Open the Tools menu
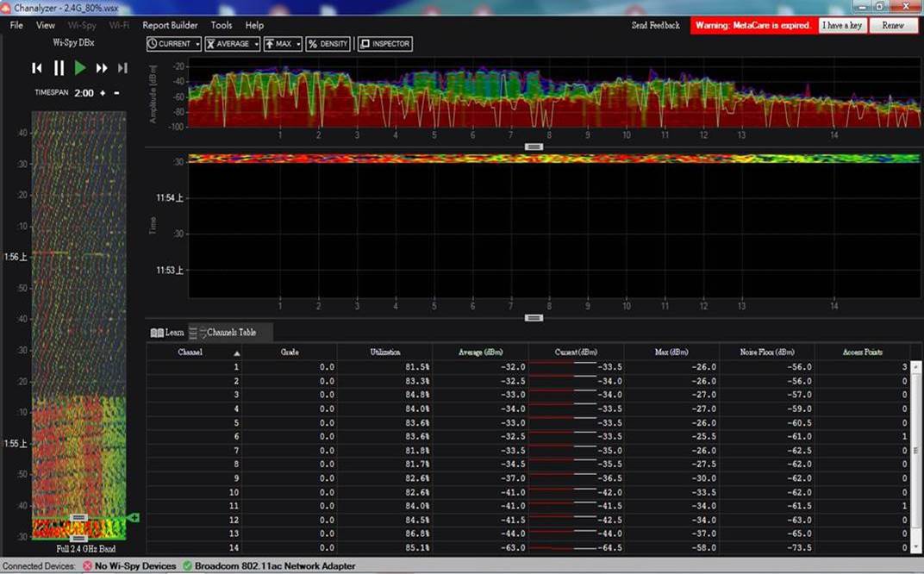The image size is (924, 574). (x=222, y=25)
